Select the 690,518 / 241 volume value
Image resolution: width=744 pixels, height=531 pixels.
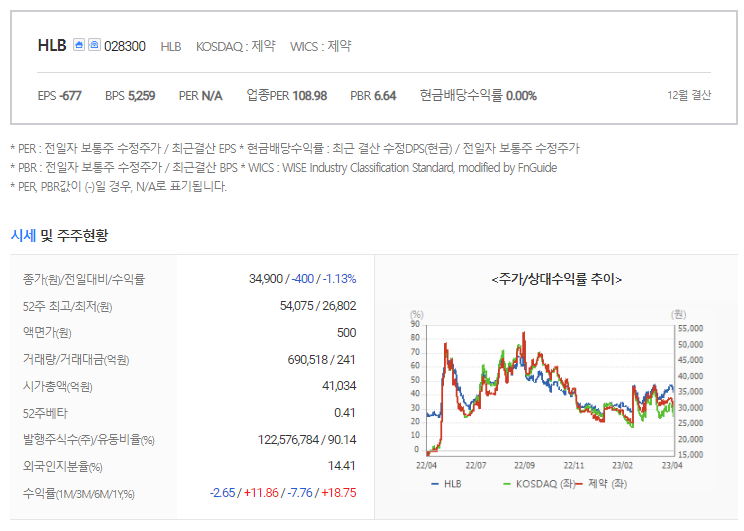(x=321, y=360)
